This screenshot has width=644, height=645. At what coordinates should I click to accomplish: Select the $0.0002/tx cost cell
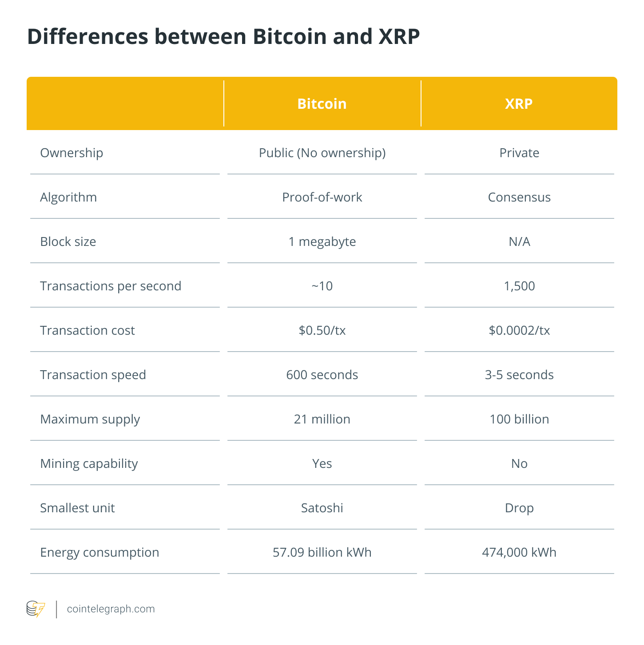click(519, 331)
